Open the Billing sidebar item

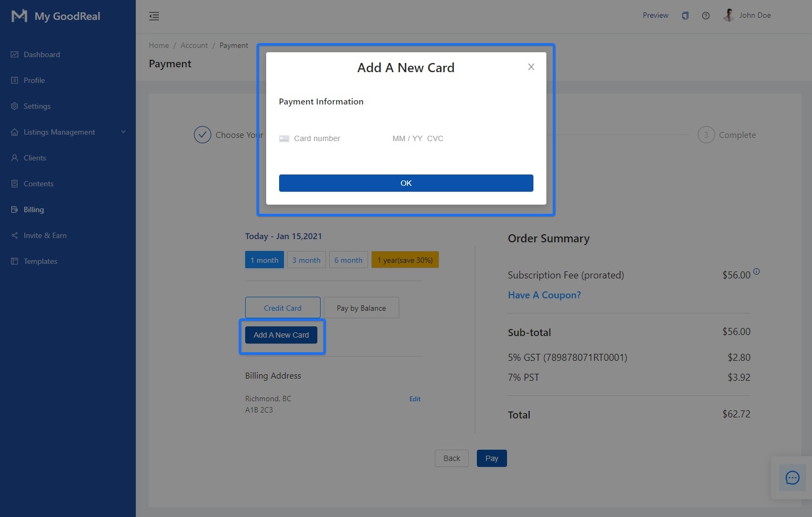tap(33, 209)
